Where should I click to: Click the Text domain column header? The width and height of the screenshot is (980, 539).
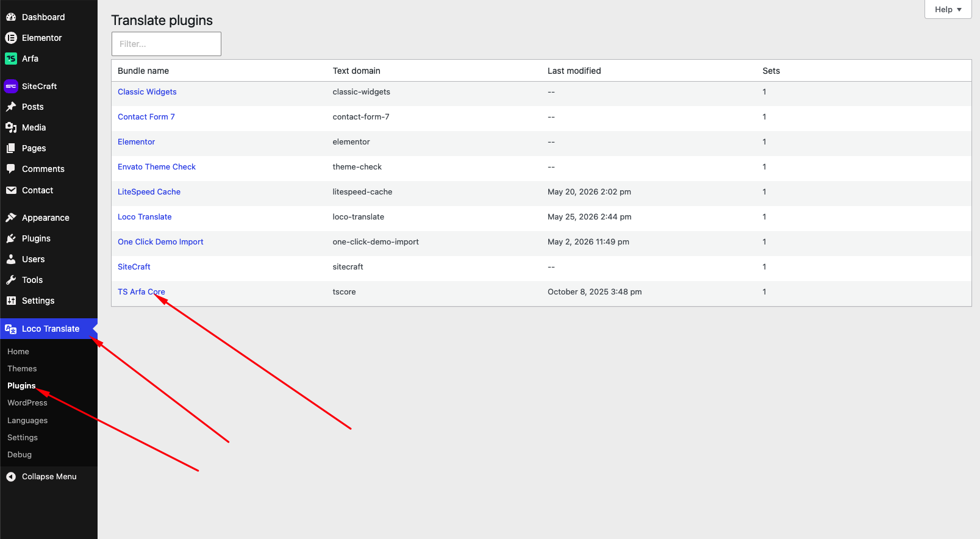point(357,71)
